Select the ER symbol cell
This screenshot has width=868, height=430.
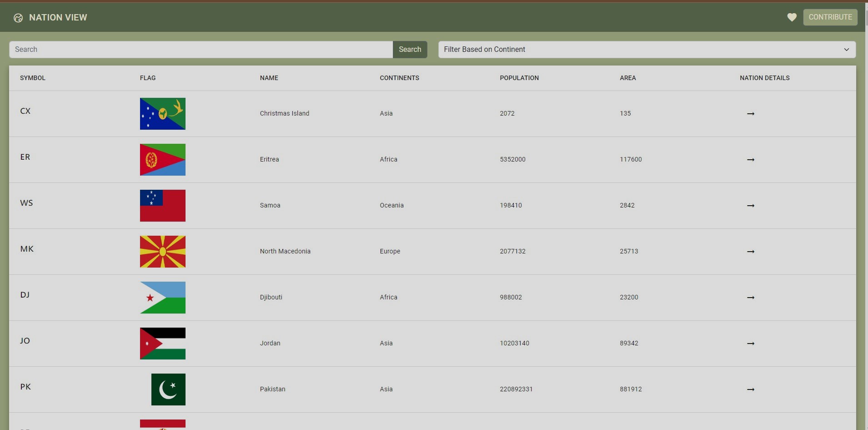pyautogui.click(x=25, y=157)
